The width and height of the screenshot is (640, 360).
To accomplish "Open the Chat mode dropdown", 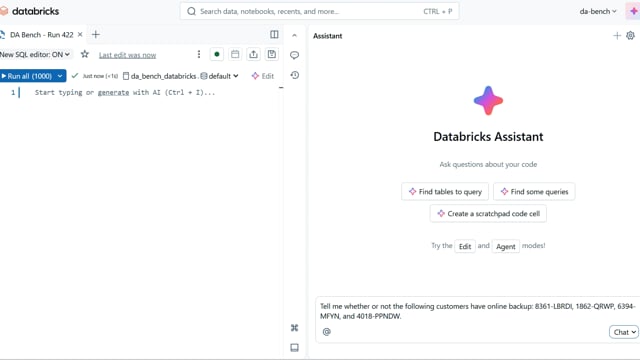I will pyautogui.click(x=624, y=332).
